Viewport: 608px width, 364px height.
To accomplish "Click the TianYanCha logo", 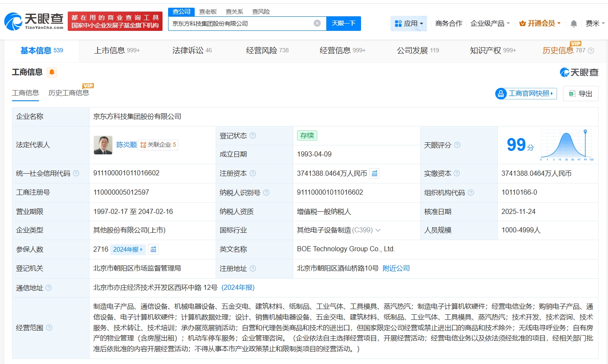I will pos(34,21).
